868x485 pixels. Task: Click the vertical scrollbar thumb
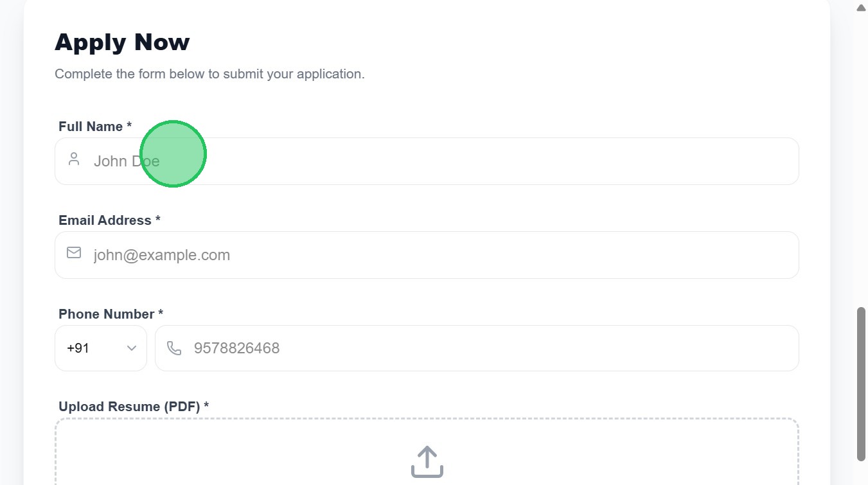pyautogui.click(x=861, y=384)
